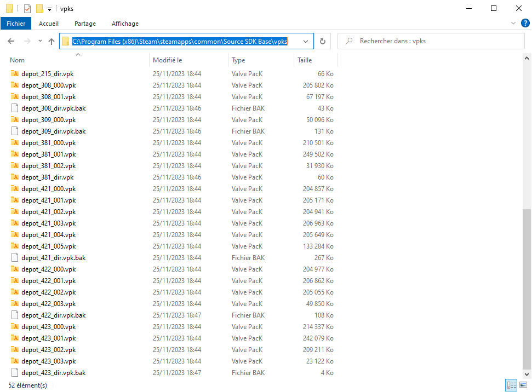
Task: Select the file name depot_423_000.vpk
Action: (49, 327)
